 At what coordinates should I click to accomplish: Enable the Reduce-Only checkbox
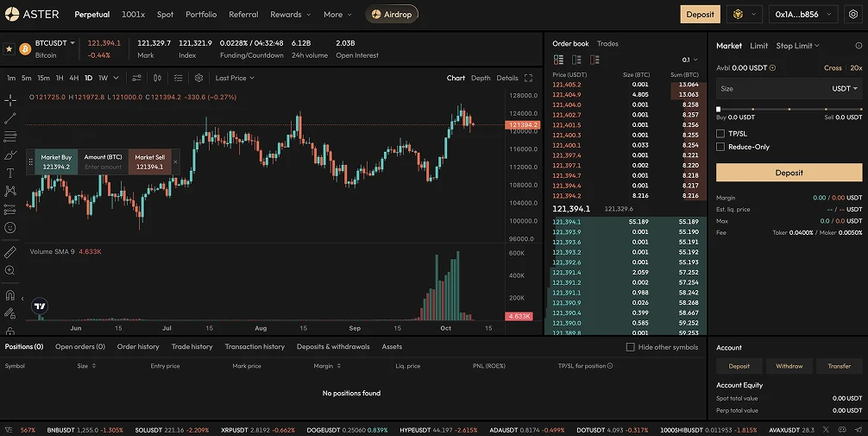[x=720, y=147]
